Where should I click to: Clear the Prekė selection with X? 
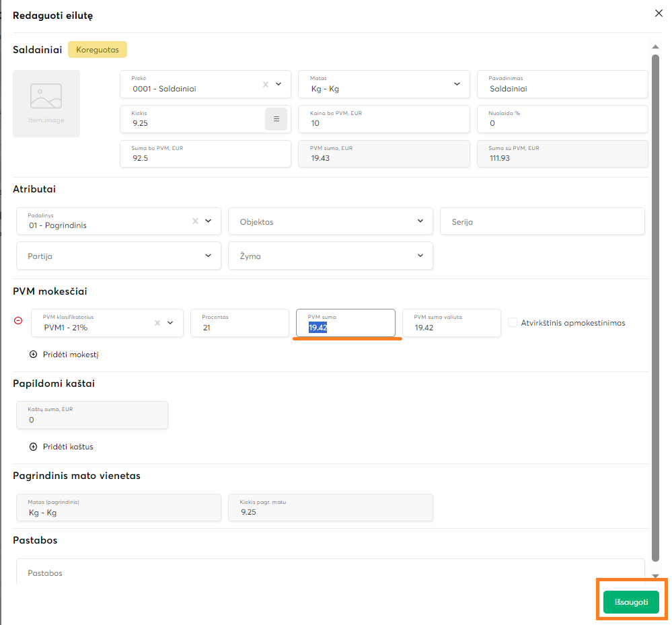[x=265, y=85]
